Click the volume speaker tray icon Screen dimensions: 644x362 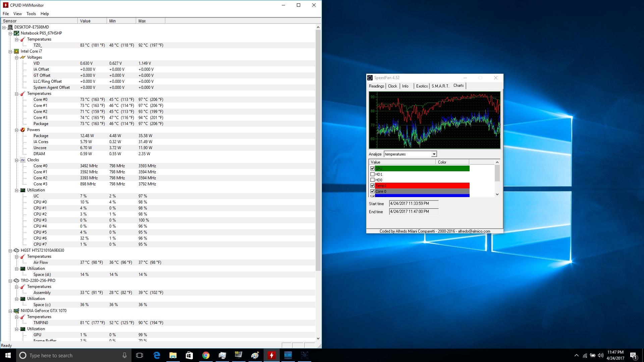[600, 355]
